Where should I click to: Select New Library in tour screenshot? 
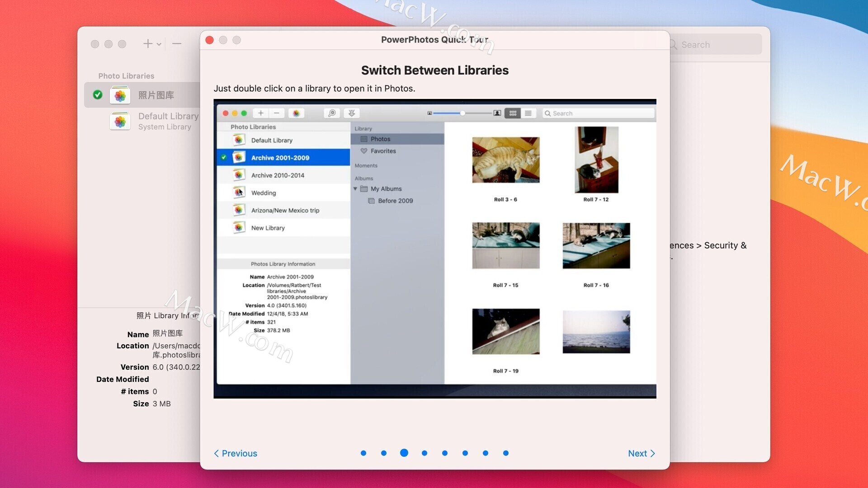click(x=283, y=228)
